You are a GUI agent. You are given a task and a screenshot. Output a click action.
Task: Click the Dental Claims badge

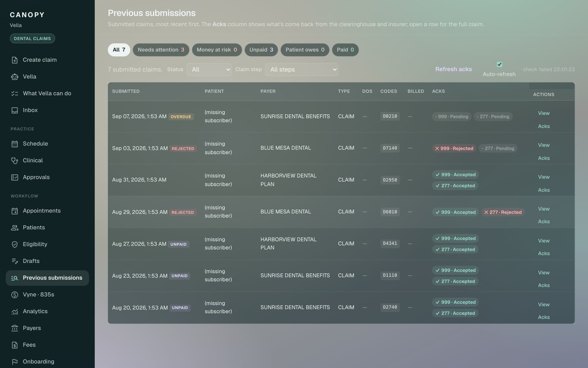32,39
